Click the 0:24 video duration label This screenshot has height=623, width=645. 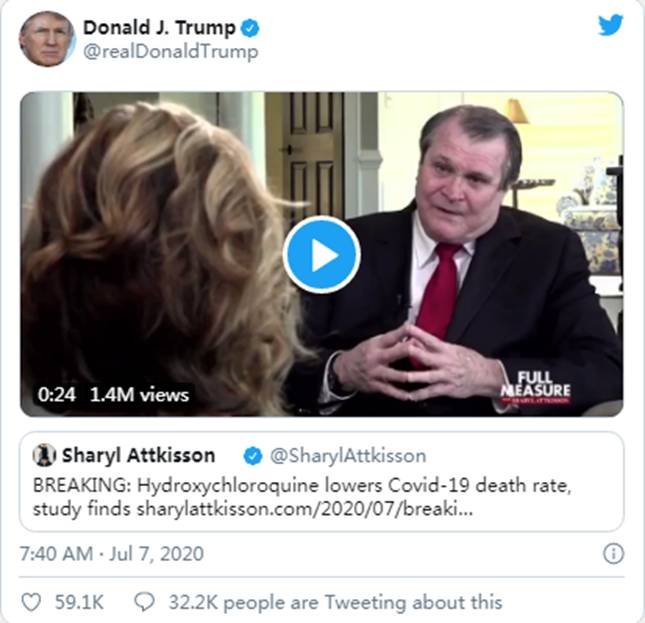(57, 394)
